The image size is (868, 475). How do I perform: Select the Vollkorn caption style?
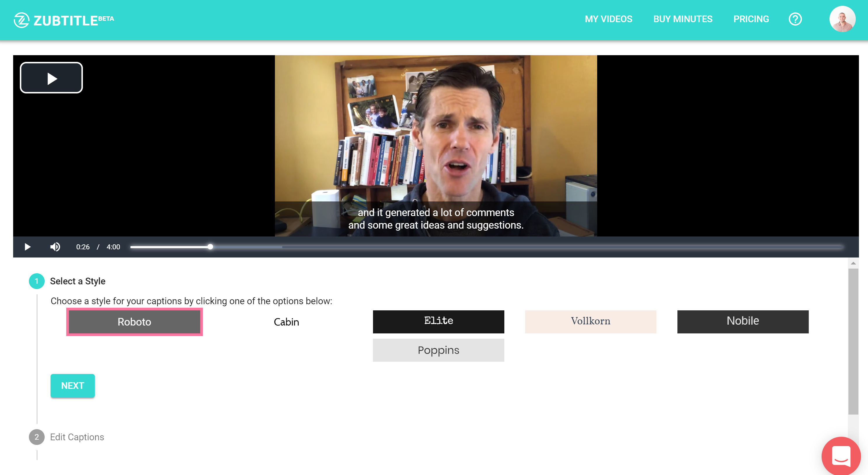click(x=590, y=321)
